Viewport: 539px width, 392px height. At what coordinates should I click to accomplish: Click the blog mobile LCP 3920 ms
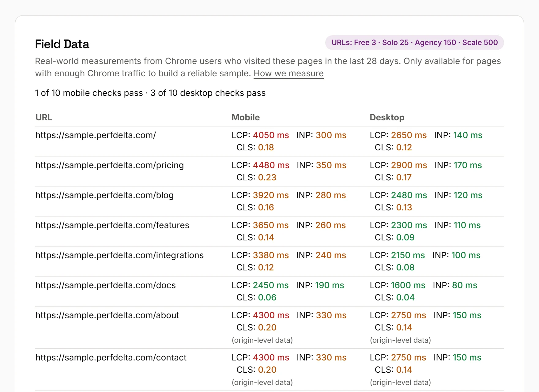coord(271,195)
